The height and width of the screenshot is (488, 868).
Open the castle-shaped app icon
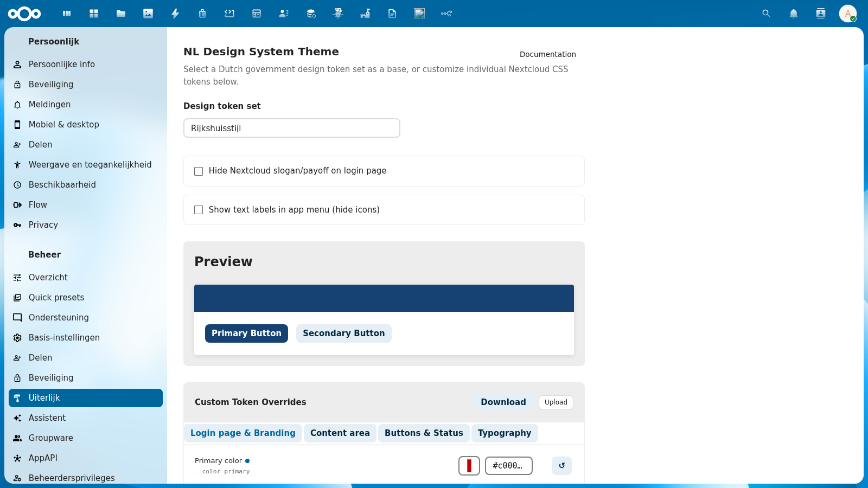pos(365,14)
